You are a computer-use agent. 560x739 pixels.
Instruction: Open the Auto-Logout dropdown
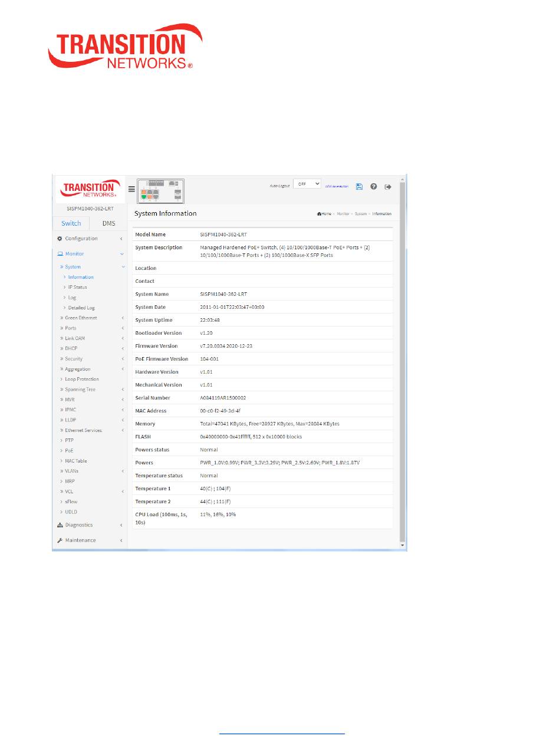[x=307, y=184]
